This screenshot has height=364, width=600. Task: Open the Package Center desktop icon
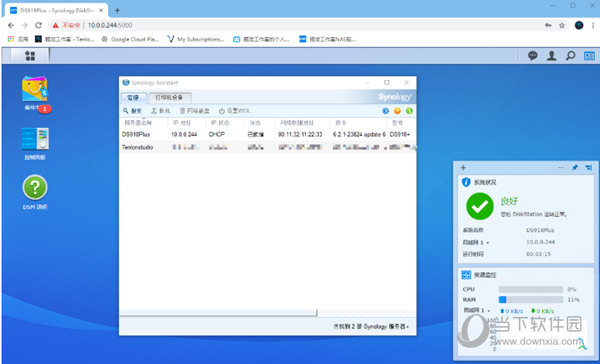point(34,89)
